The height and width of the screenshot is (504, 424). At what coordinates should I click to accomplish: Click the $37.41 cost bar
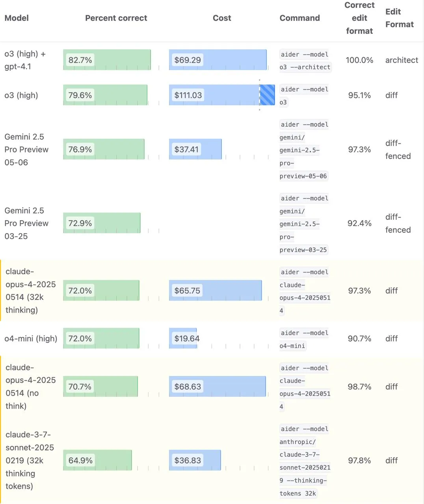click(x=195, y=149)
